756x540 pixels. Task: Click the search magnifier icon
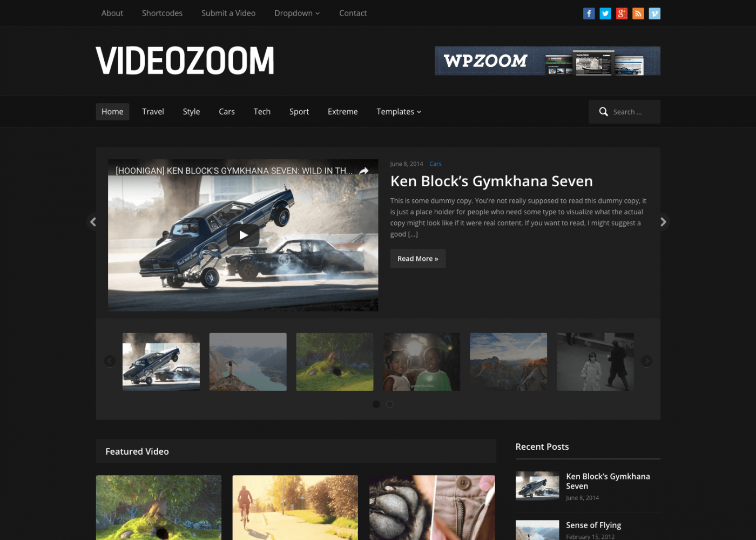click(603, 111)
